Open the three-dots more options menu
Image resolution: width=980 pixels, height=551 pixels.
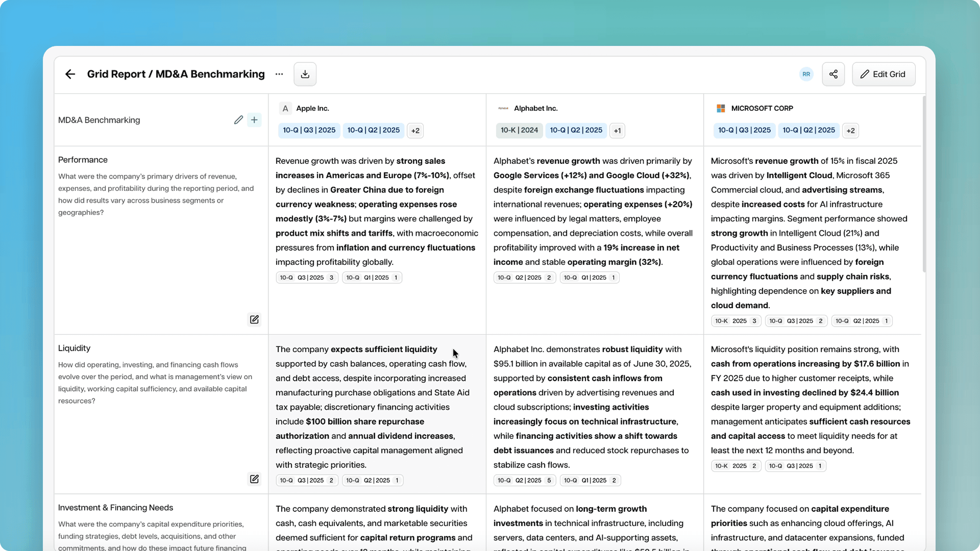(x=279, y=74)
